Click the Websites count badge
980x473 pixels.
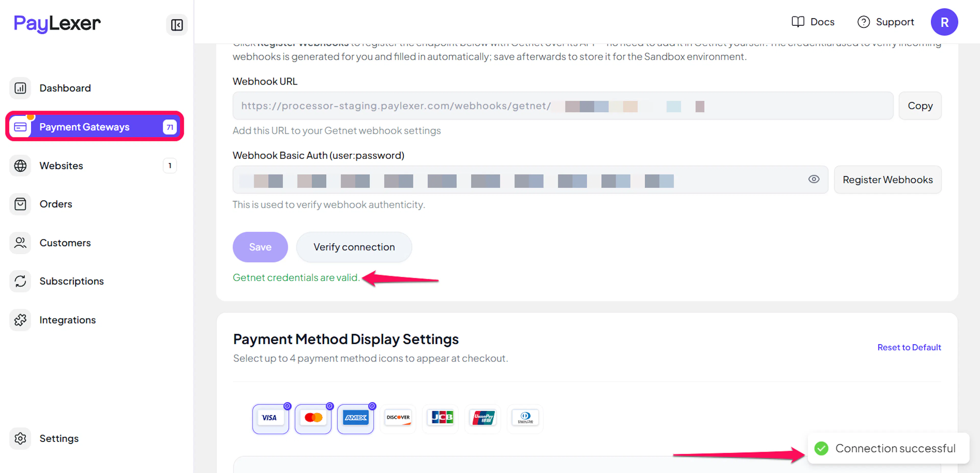pyautogui.click(x=170, y=166)
